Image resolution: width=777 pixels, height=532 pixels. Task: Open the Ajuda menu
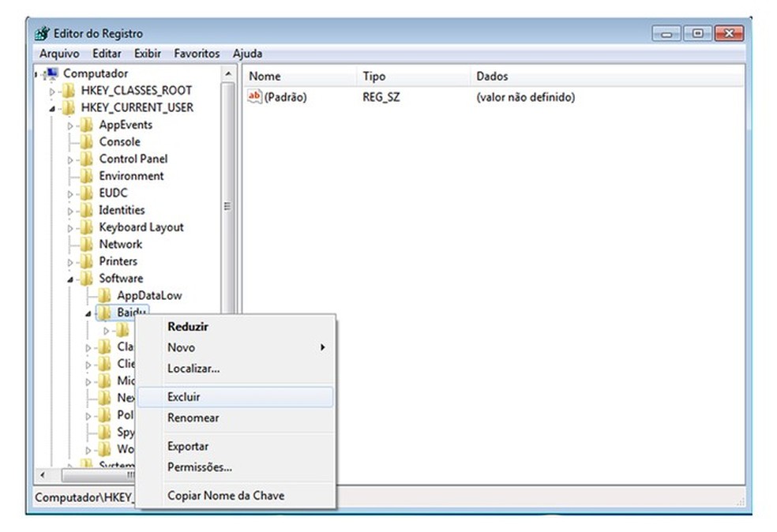point(247,54)
